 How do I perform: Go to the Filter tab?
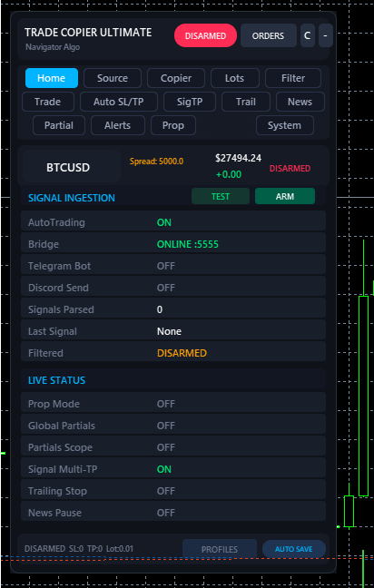tap(293, 78)
